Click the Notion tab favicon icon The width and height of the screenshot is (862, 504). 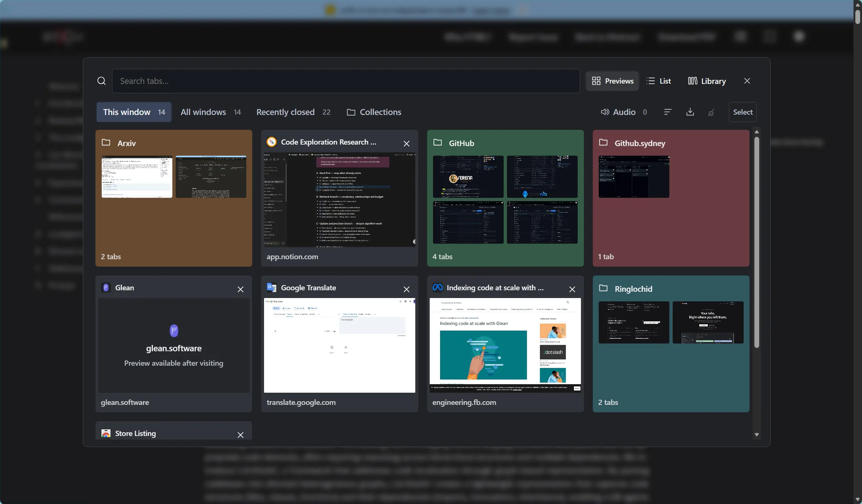[272, 142]
